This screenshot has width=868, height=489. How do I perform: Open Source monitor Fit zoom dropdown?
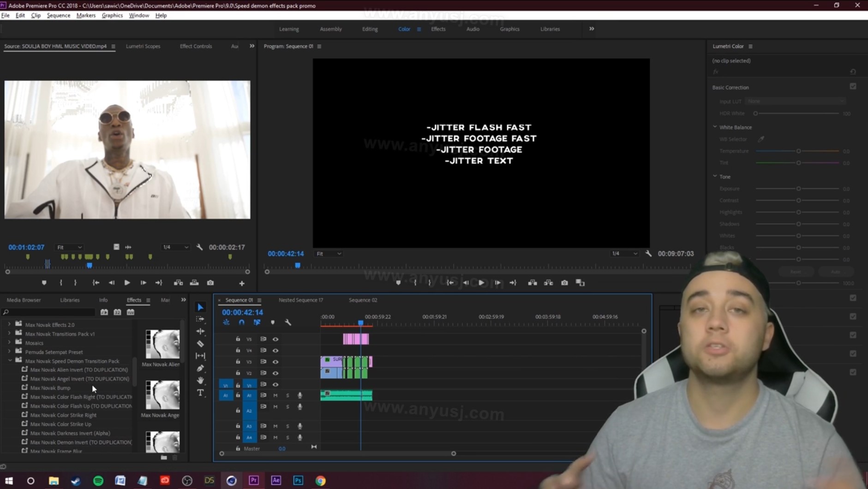click(69, 247)
